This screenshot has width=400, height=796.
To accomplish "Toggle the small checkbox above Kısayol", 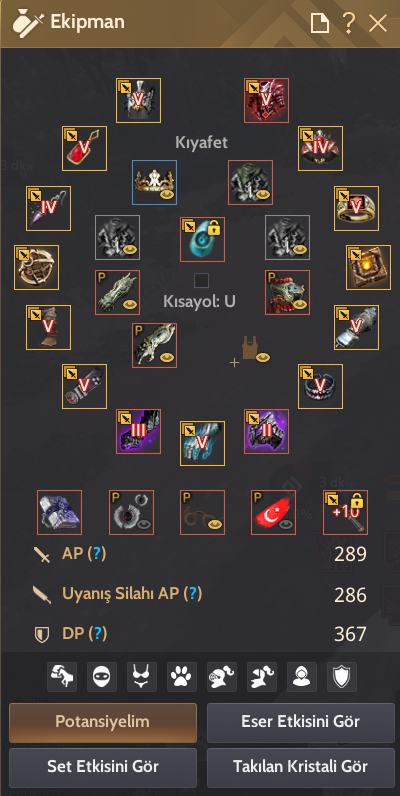I will (202, 280).
